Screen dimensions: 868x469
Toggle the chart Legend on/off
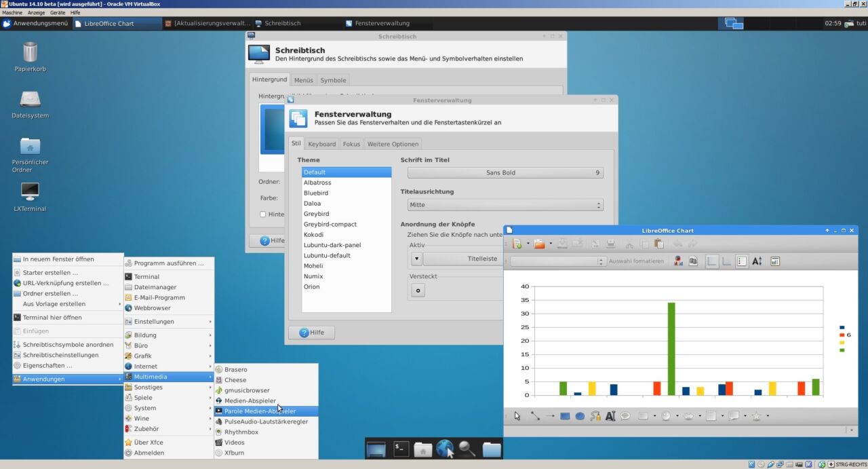point(741,261)
